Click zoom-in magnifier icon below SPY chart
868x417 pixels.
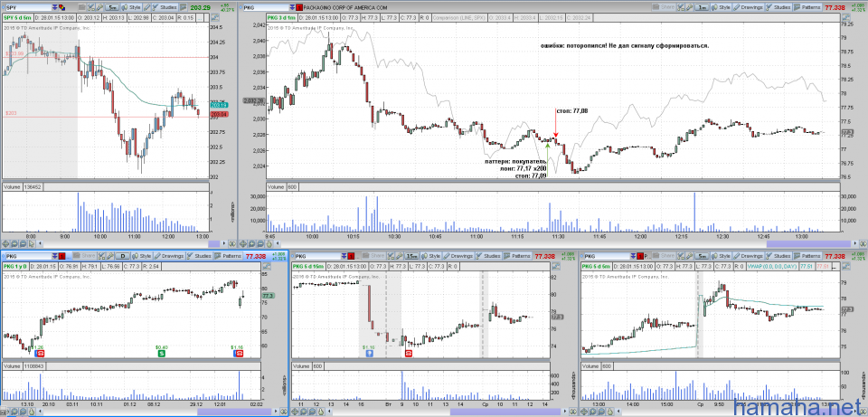coord(14,243)
